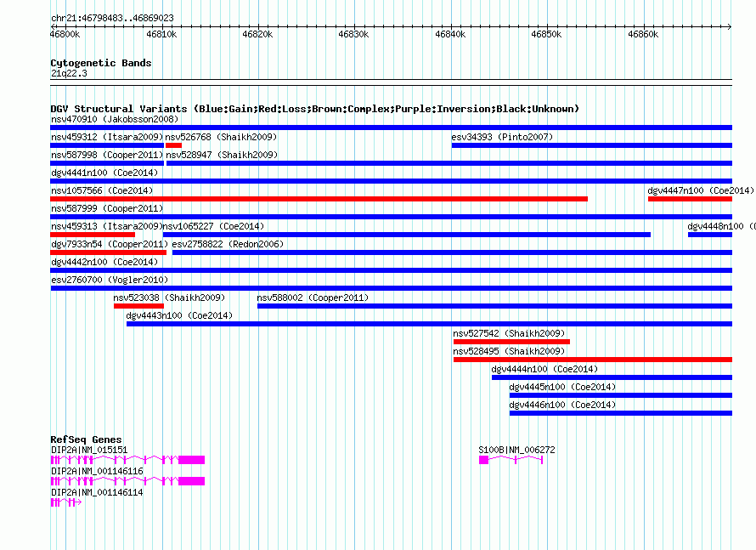Screen dimensions: 756x550
Task: Click the blue bar under dgv4446n100
Action: pyautogui.click(x=621, y=413)
